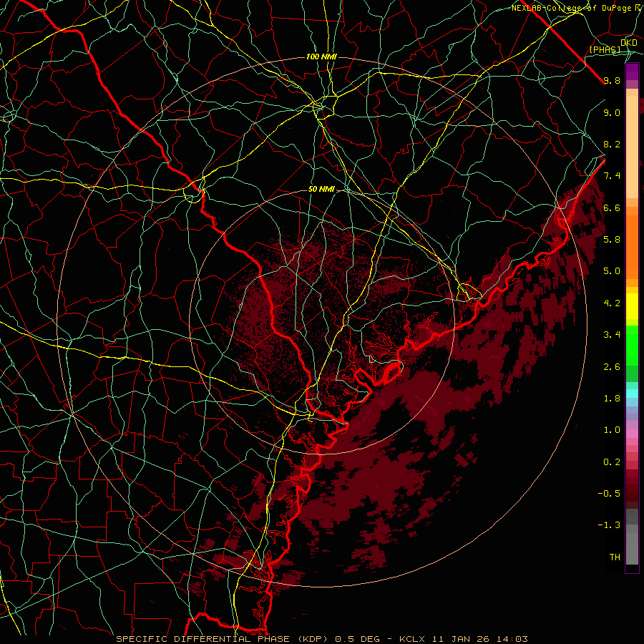Click the 100 NMI range ring label
The image size is (644, 644).
321,57
